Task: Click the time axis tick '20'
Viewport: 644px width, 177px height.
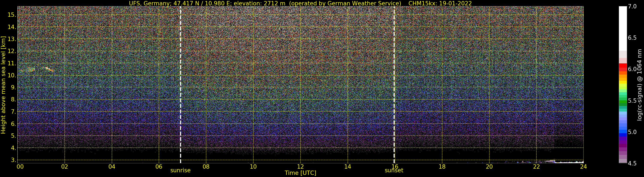Action: 489,166
